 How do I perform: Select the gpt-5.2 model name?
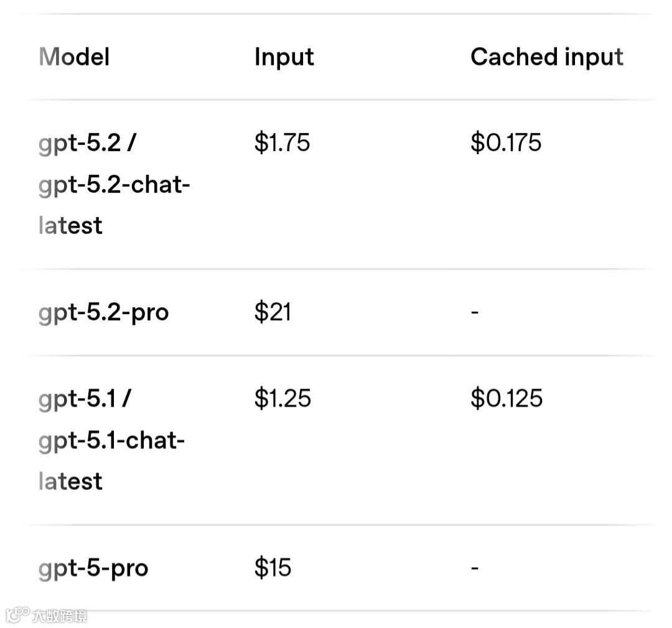tap(78, 144)
